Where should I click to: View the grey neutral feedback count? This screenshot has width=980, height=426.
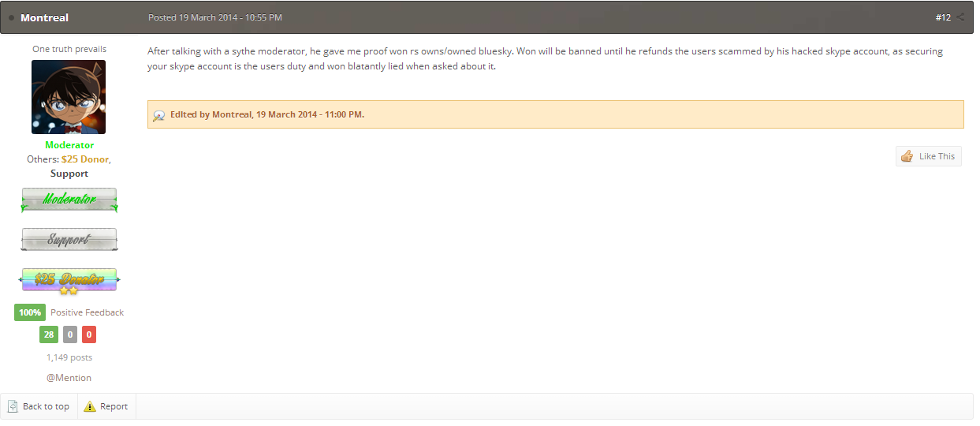(70, 335)
